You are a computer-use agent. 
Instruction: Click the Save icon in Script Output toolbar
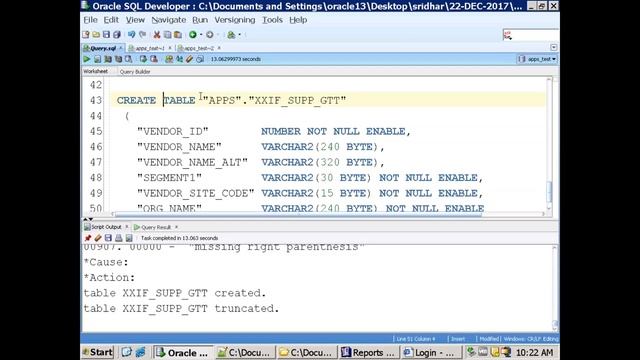(x=108, y=238)
